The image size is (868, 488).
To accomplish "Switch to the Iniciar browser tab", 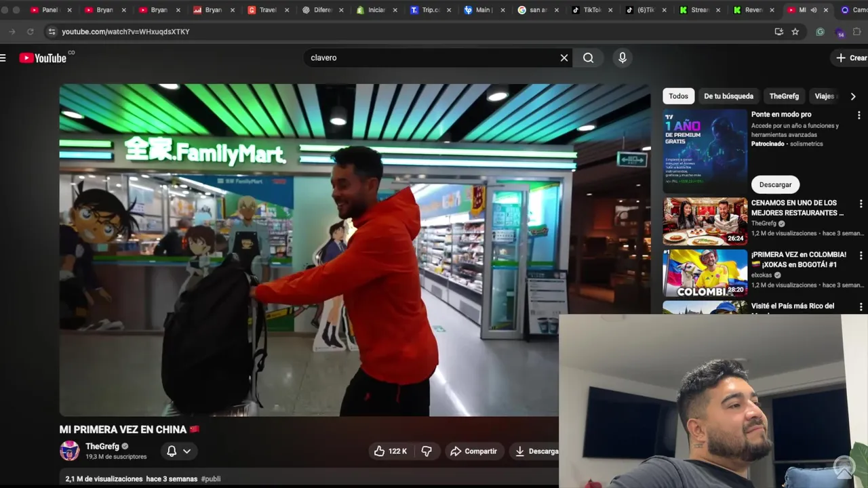I will click(x=376, y=10).
